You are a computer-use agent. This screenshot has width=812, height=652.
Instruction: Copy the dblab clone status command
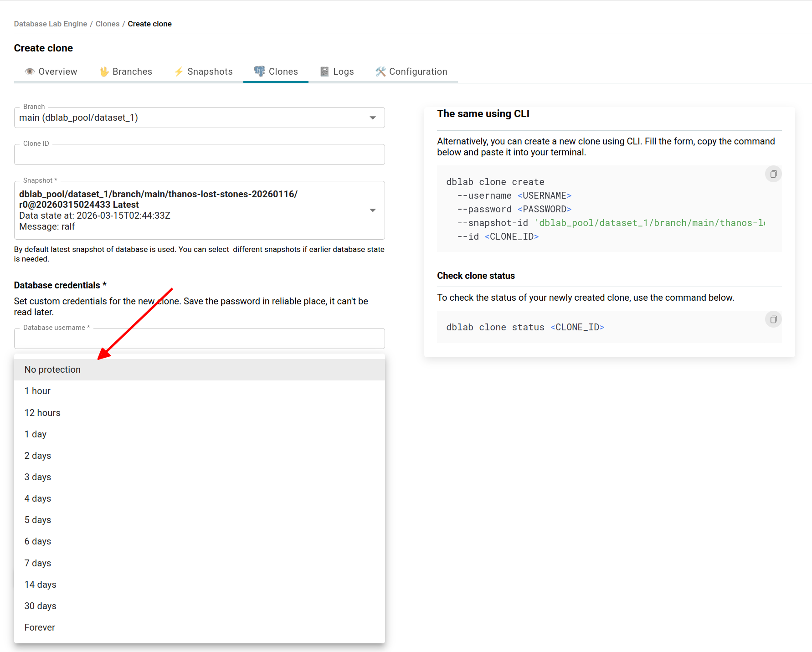773,319
